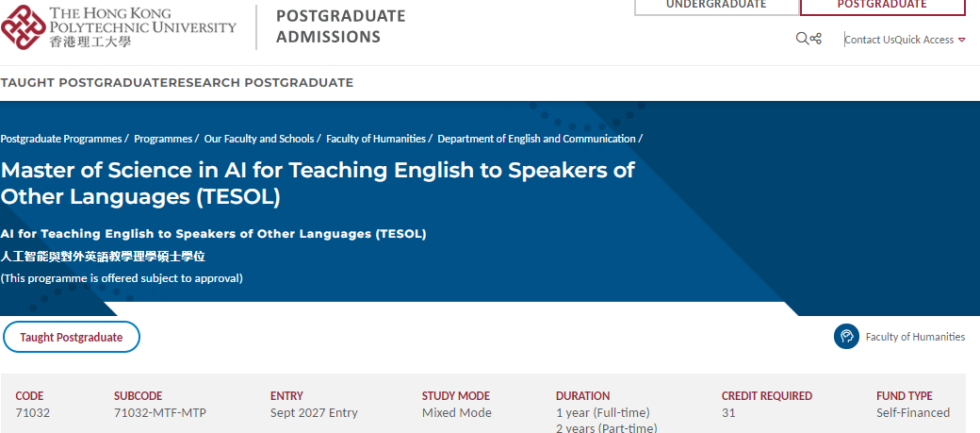Click the Self-Financed fund type
Viewport: 980px width, 433px height.
(x=913, y=413)
